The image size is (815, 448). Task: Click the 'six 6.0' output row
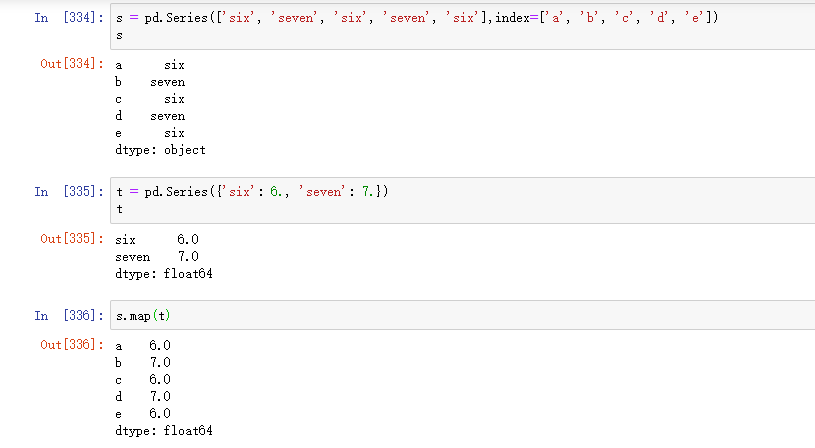[x=157, y=240]
